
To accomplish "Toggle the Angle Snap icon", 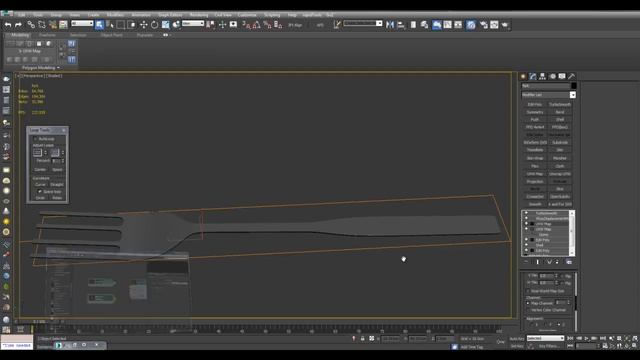I will (257, 25).
